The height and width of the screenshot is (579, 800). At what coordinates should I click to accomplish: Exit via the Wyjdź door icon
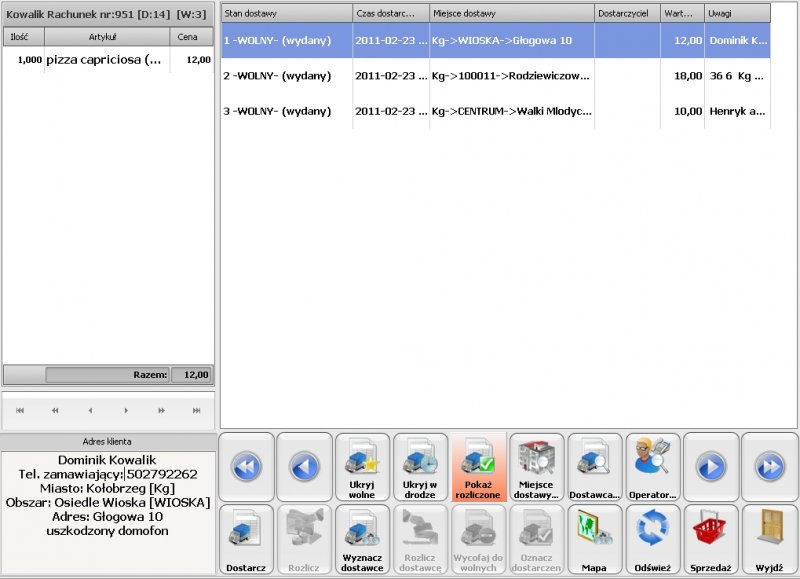769,539
